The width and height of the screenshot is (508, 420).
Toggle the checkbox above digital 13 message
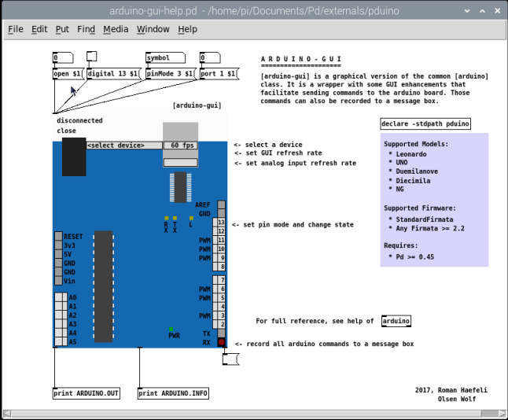coord(90,57)
